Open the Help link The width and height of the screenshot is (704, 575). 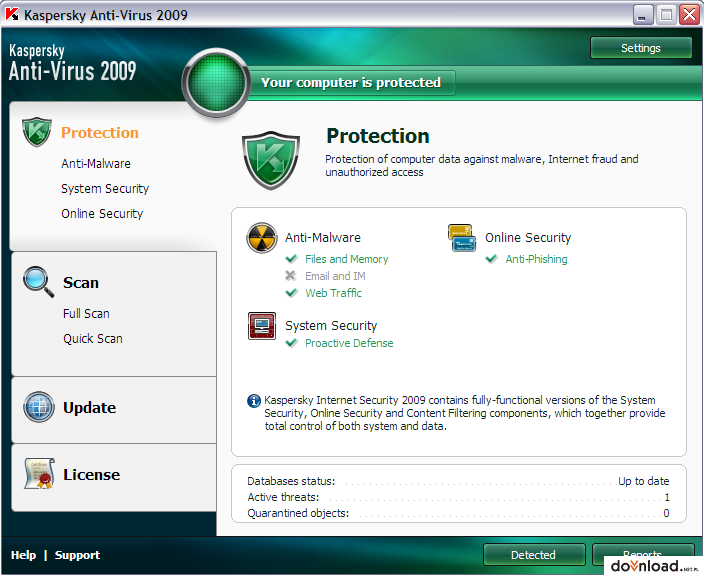coord(23,555)
